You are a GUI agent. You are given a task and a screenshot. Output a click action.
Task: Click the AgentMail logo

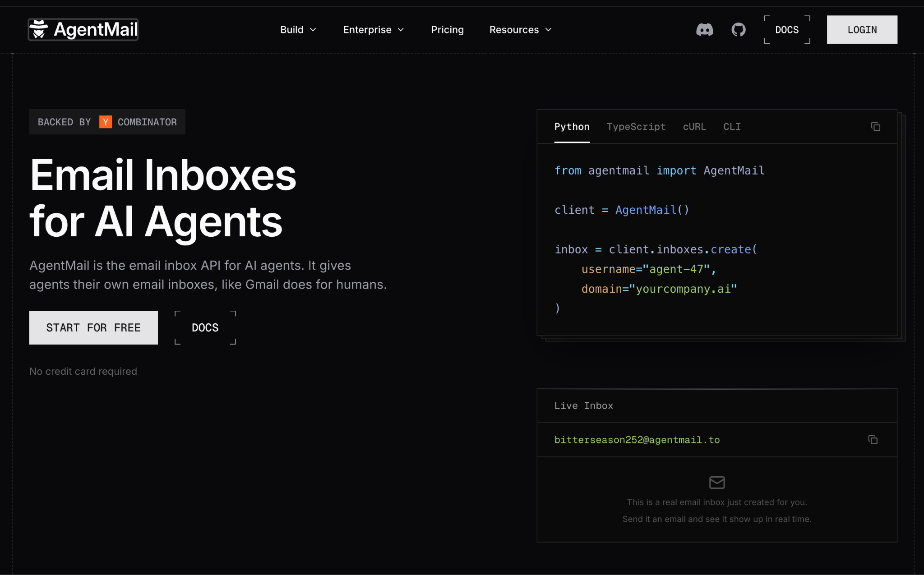point(83,30)
